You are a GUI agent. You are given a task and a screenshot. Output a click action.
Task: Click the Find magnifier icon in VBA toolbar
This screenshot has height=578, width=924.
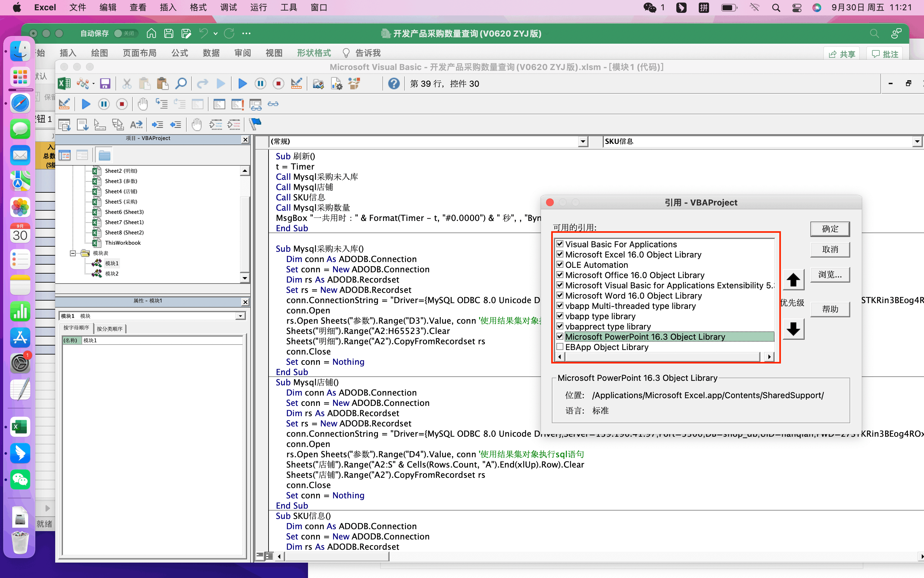coord(181,84)
